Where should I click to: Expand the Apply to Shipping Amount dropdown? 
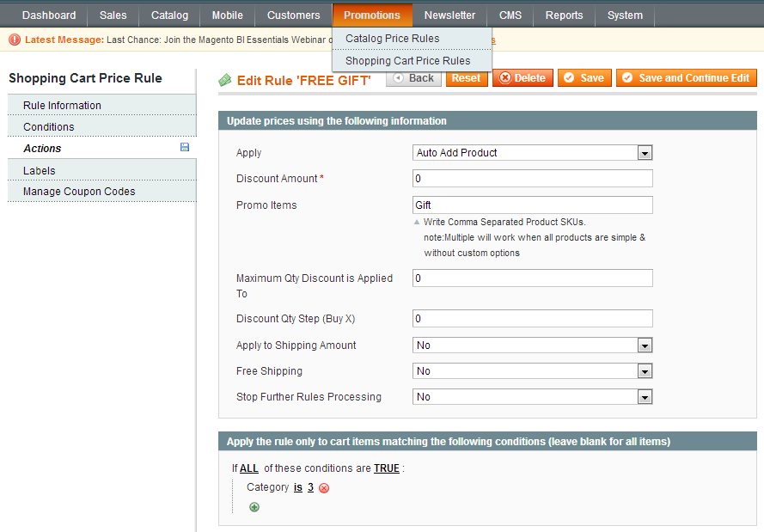pyautogui.click(x=532, y=345)
